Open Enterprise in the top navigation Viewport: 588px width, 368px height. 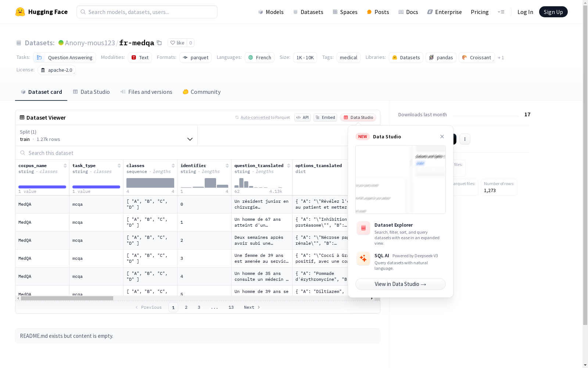point(445,12)
